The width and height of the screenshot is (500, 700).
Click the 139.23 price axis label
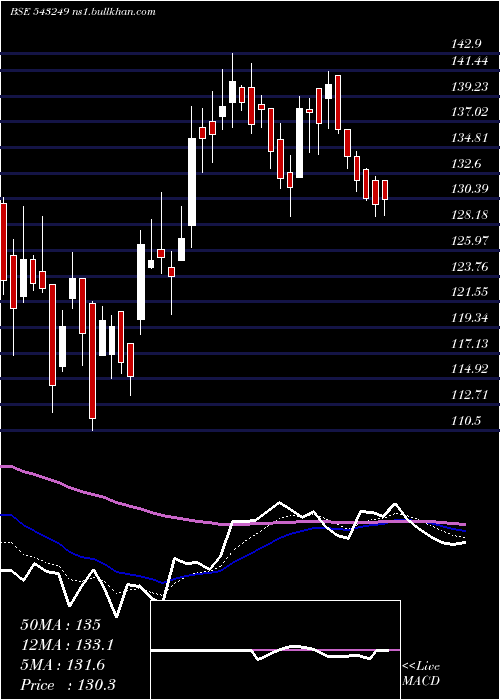point(470,87)
